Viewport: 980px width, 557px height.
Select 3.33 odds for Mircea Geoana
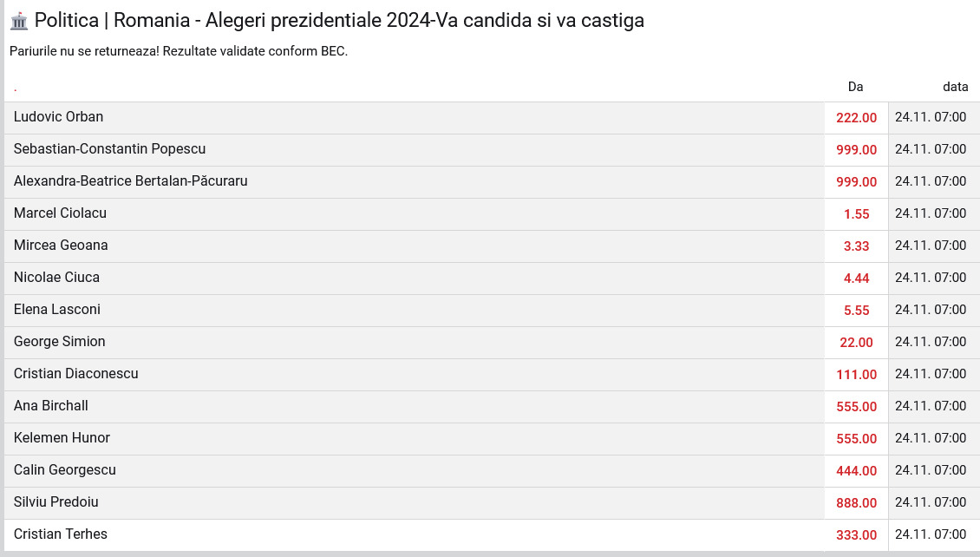[856, 246]
